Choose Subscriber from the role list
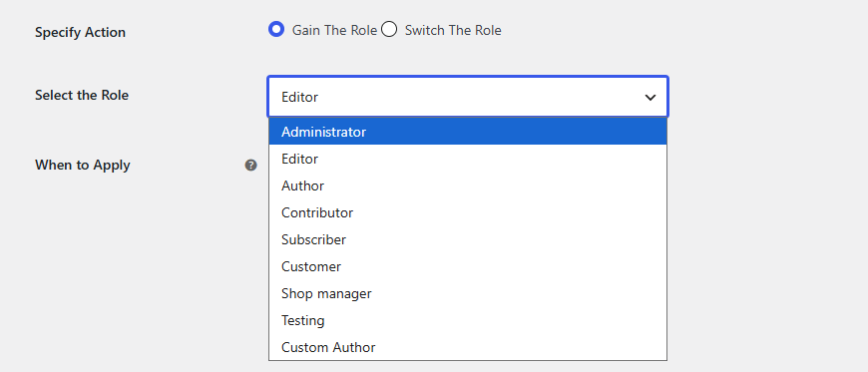The height and width of the screenshot is (372, 868). tap(468, 239)
